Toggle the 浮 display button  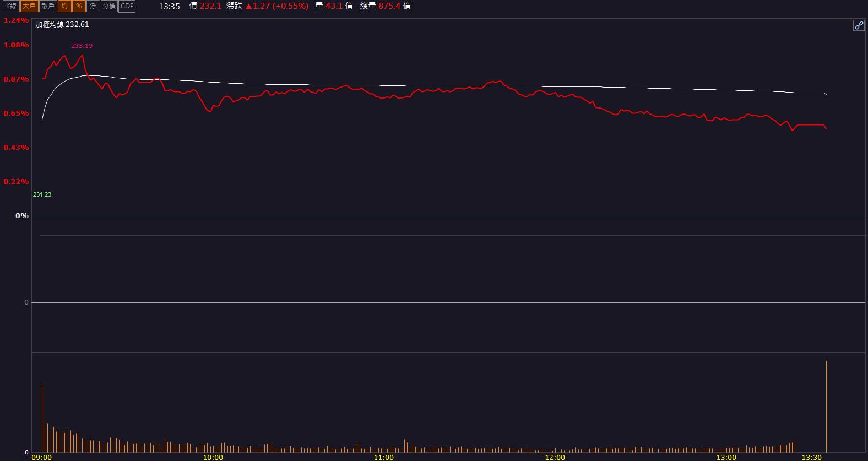(x=93, y=6)
